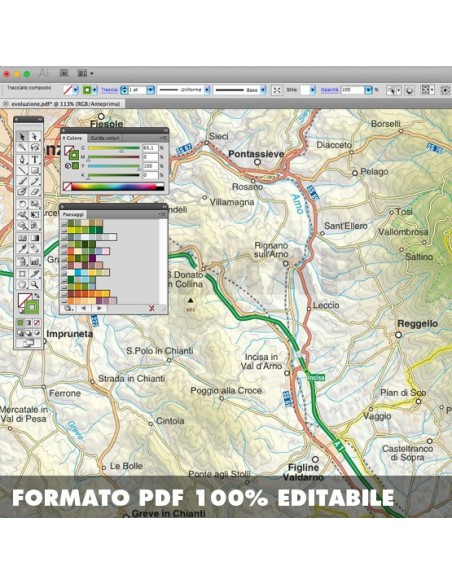Activate Color fill mode button in tools panel
This screenshot has width=452, height=584.
pos(20,323)
